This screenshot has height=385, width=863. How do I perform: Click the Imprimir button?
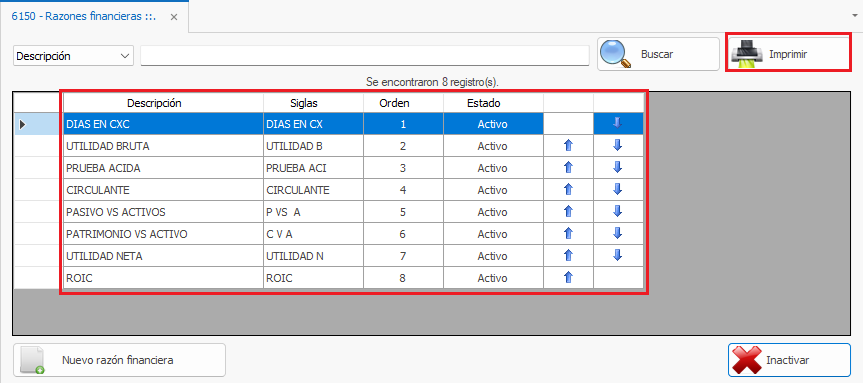(789, 54)
